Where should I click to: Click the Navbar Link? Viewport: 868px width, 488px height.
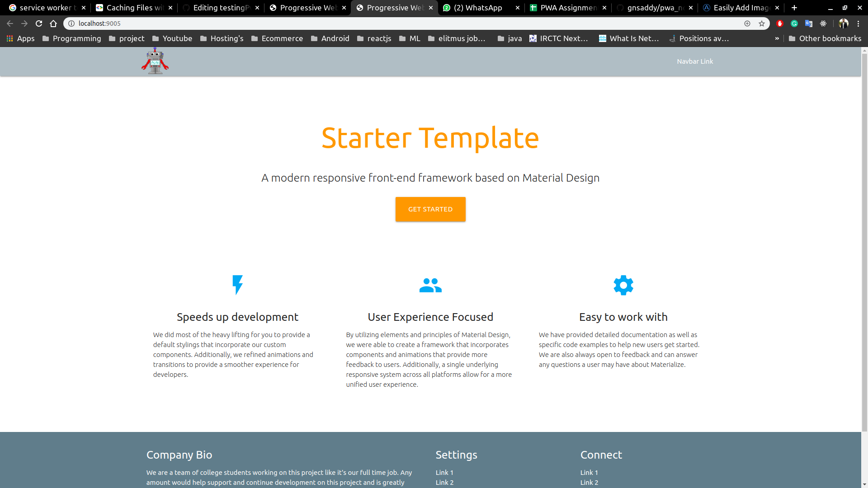coord(694,61)
